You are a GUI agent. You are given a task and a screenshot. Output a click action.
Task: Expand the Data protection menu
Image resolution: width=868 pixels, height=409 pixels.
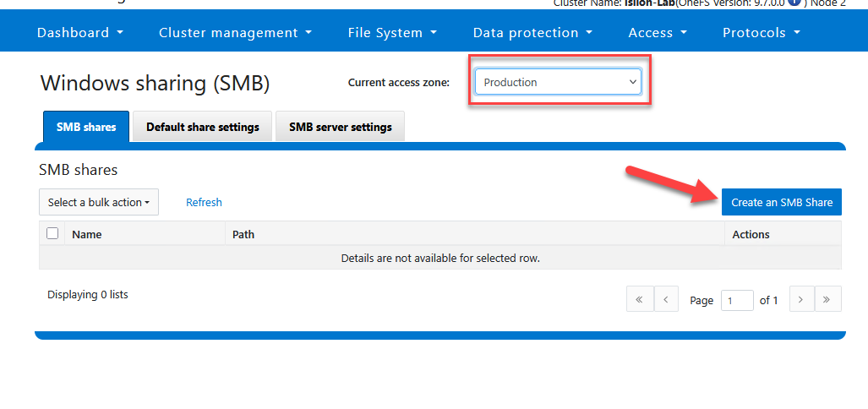532,33
